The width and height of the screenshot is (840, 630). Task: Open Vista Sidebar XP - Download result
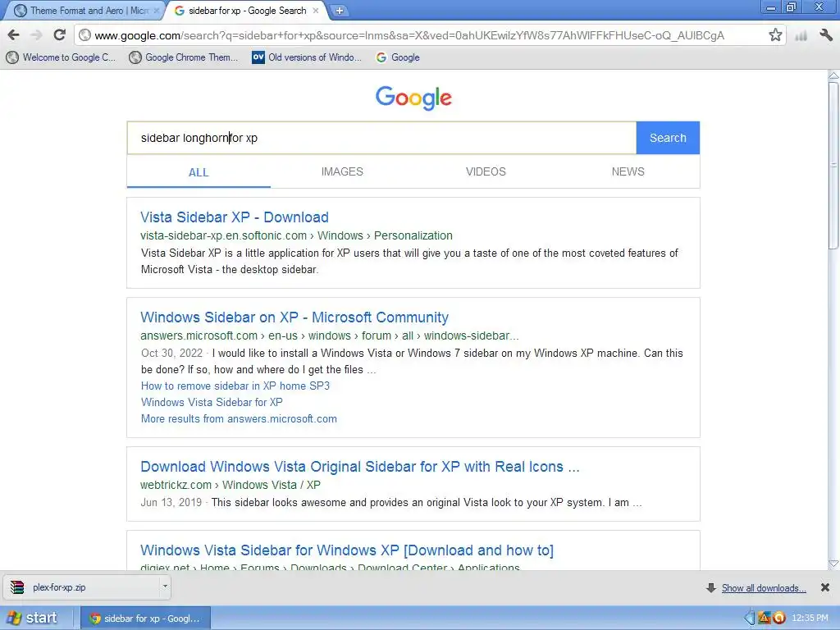(x=235, y=217)
